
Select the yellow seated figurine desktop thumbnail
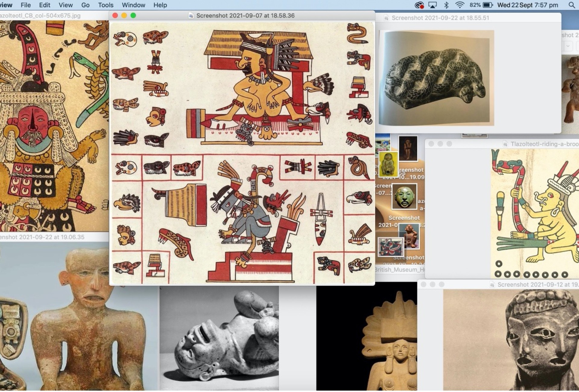click(x=388, y=164)
